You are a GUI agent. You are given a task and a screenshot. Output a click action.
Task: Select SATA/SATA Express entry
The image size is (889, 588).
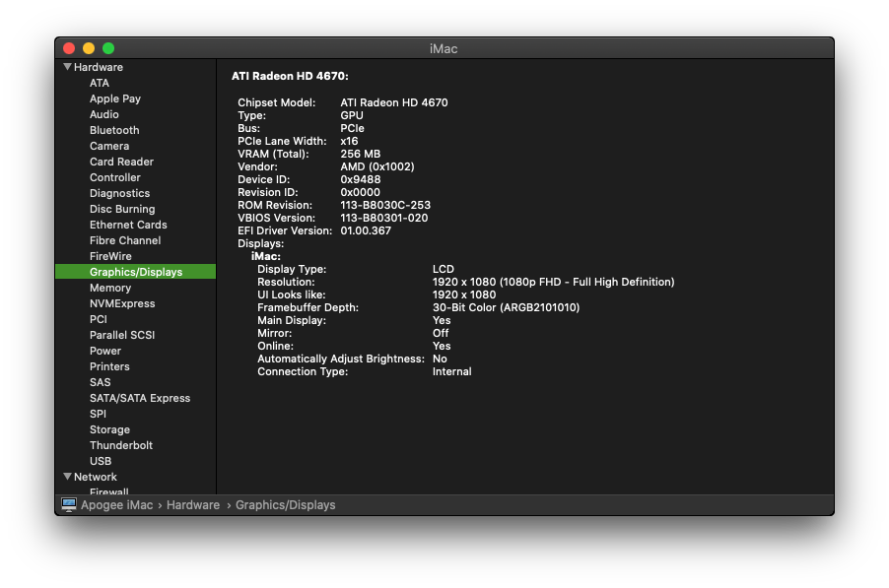140,398
